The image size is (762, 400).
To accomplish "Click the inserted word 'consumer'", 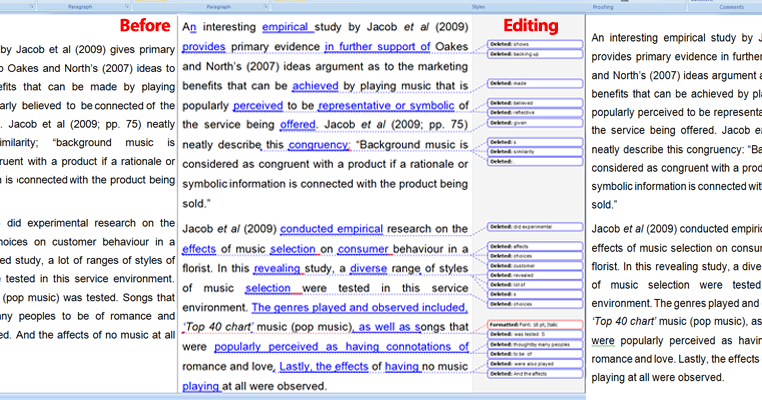I will pos(363,249).
